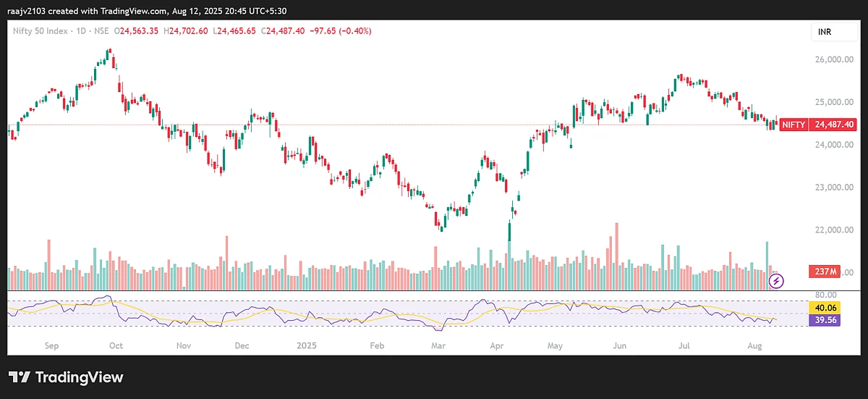
Task: Click the 23,000.00 price axis label
Action: point(833,188)
